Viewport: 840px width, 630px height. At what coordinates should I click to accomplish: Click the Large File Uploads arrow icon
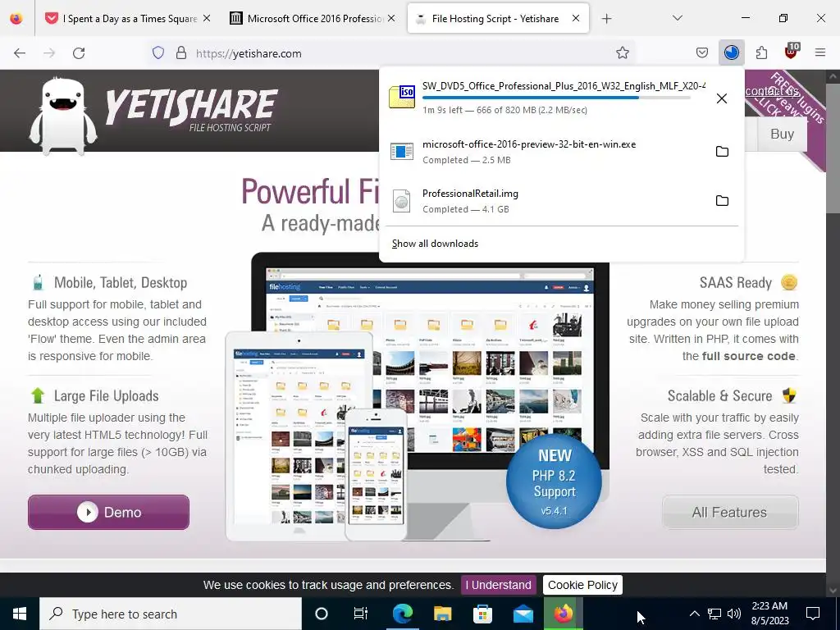[38, 396]
